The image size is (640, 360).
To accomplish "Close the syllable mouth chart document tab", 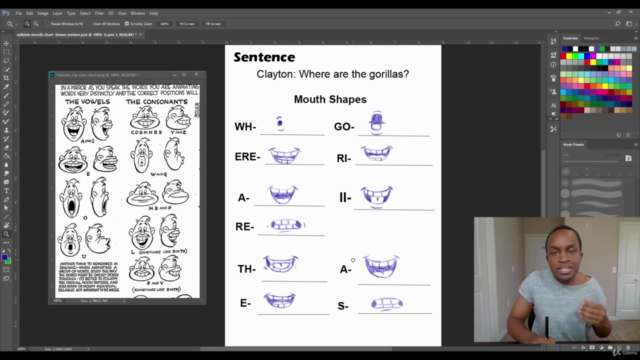I will (x=141, y=35).
